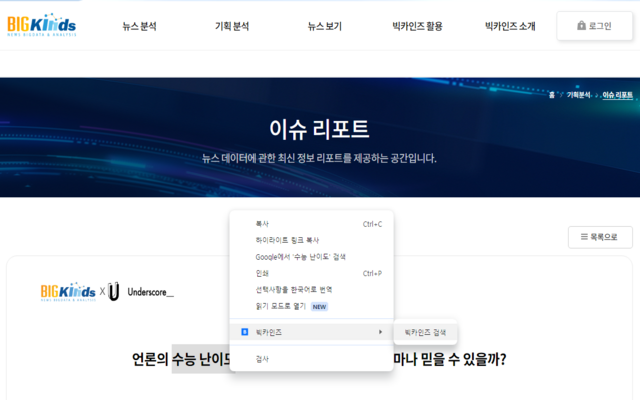Click the 기획분석 breadcrumb
Image resolution: width=640 pixels, height=400 pixels.
(x=578, y=95)
